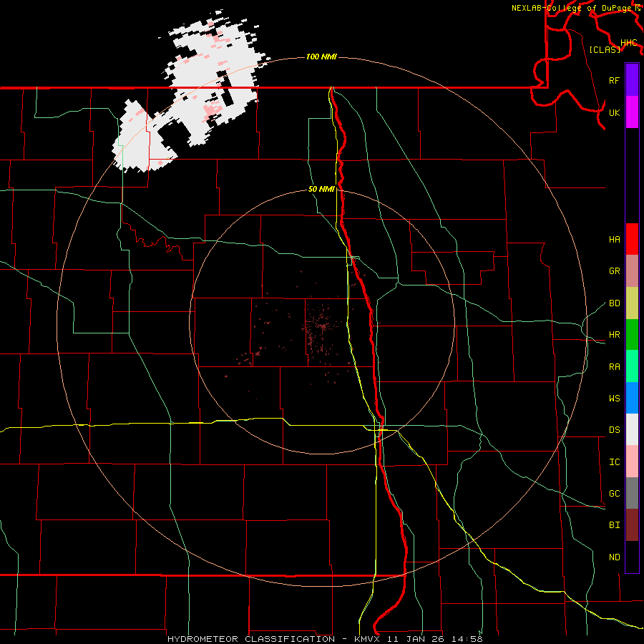
Task: Click the HR legend label
Action: (x=614, y=335)
